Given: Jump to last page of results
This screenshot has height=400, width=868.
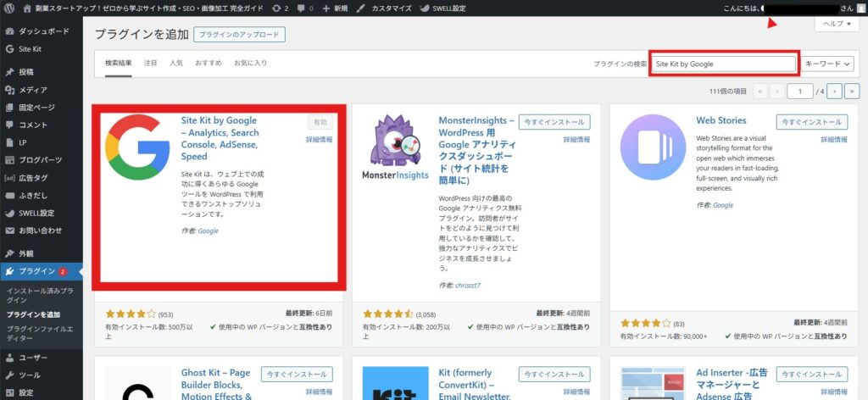Looking at the screenshot, I should coord(852,92).
